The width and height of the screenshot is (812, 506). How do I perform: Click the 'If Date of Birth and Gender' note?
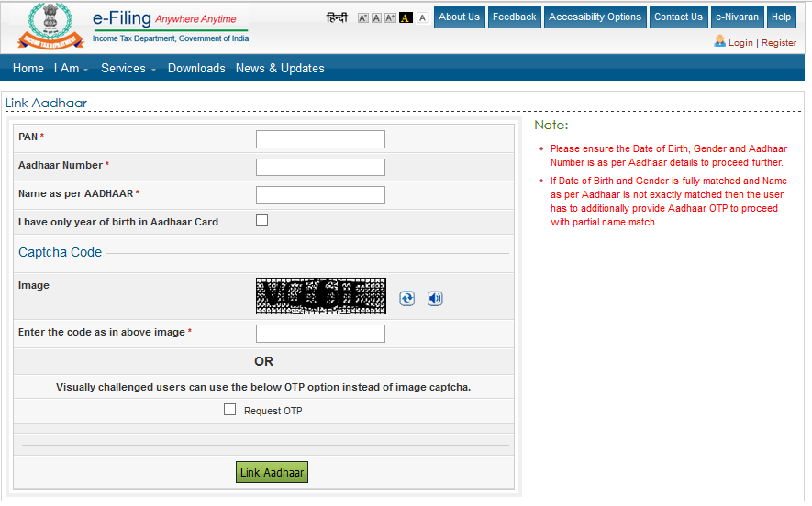[669, 202]
